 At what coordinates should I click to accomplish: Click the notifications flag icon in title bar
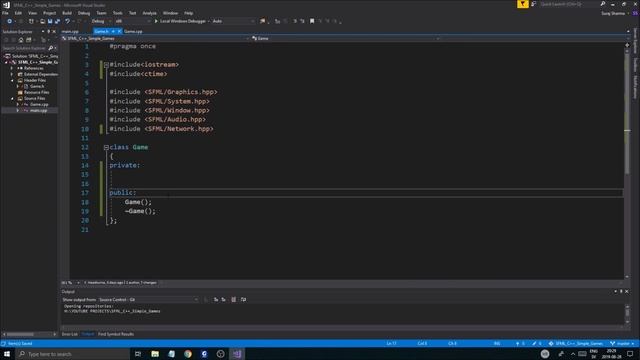coord(522,4)
